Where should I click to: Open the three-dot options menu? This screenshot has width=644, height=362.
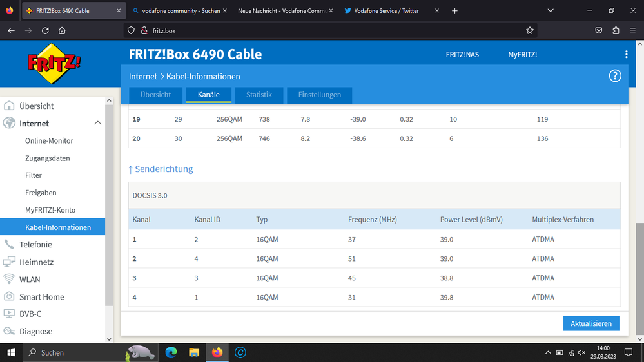tap(627, 54)
